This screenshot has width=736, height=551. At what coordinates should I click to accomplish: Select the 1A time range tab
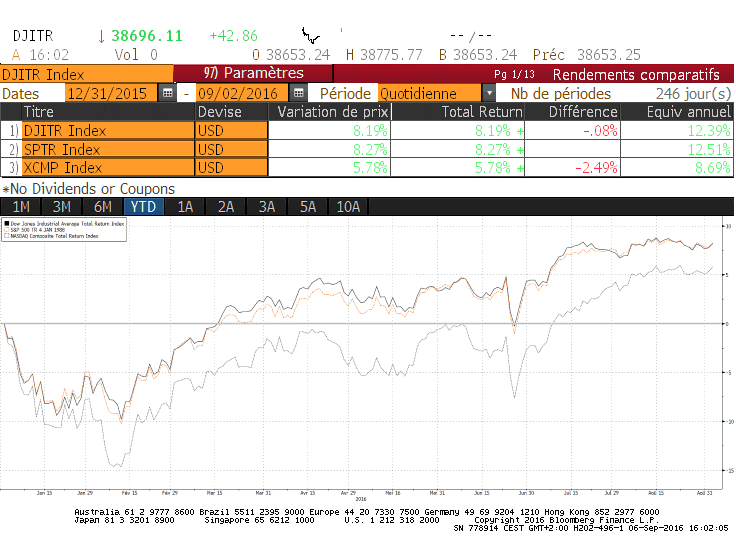click(184, 207)
